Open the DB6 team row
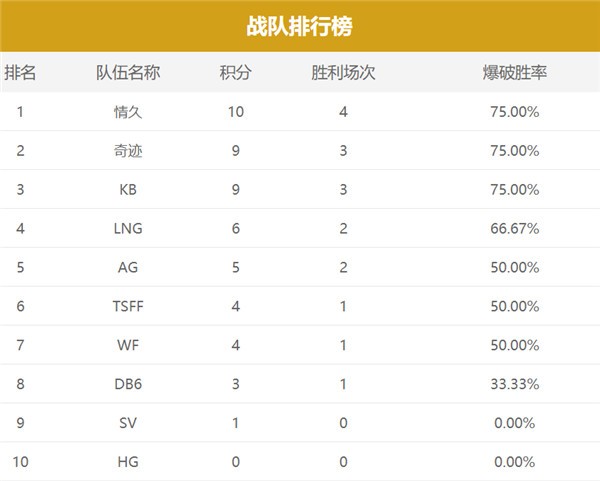Viewport: 600px width, 481px height. pyautogui.click(x=129, y=385)
